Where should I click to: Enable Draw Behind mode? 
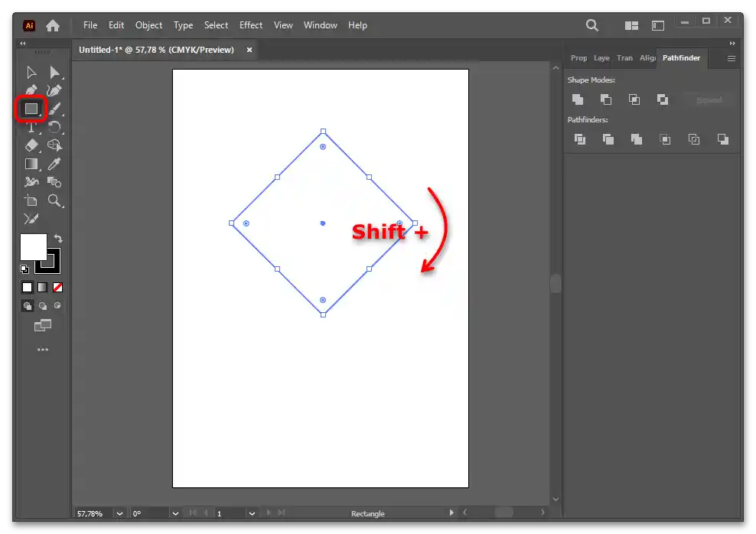coord(43,305)
